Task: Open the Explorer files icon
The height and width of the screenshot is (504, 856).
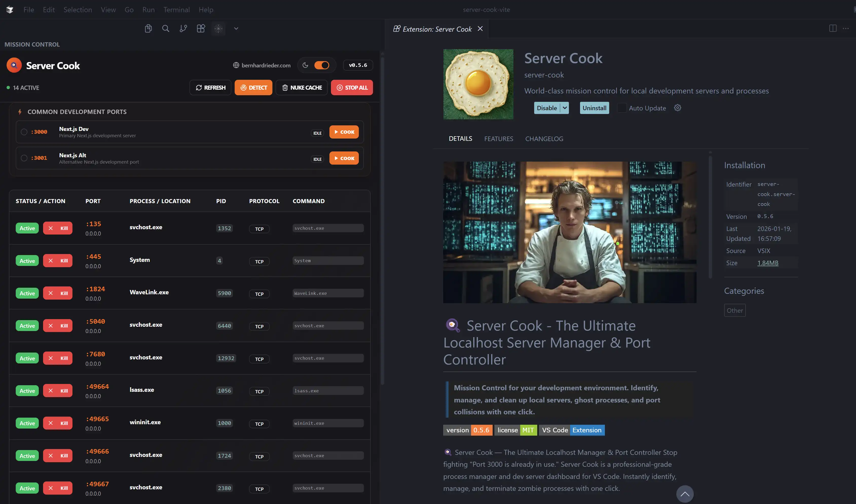Action: 148,29
